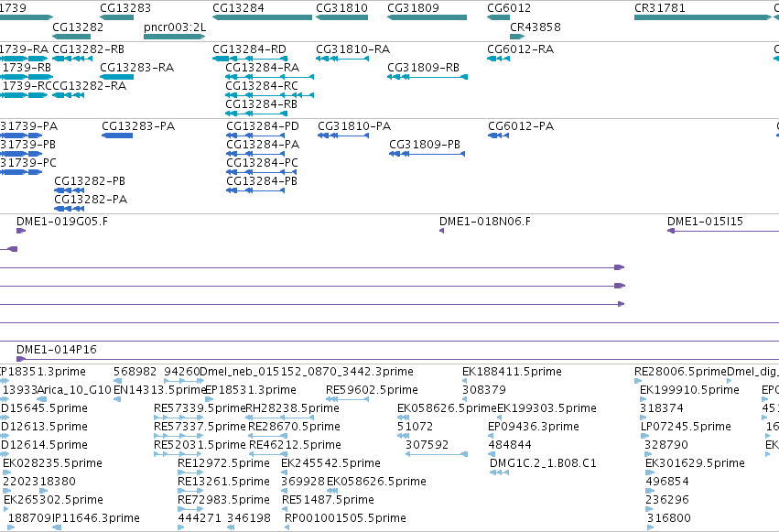Select the 307592 cDNA alignment
The image size is (779, 532).
437,454
